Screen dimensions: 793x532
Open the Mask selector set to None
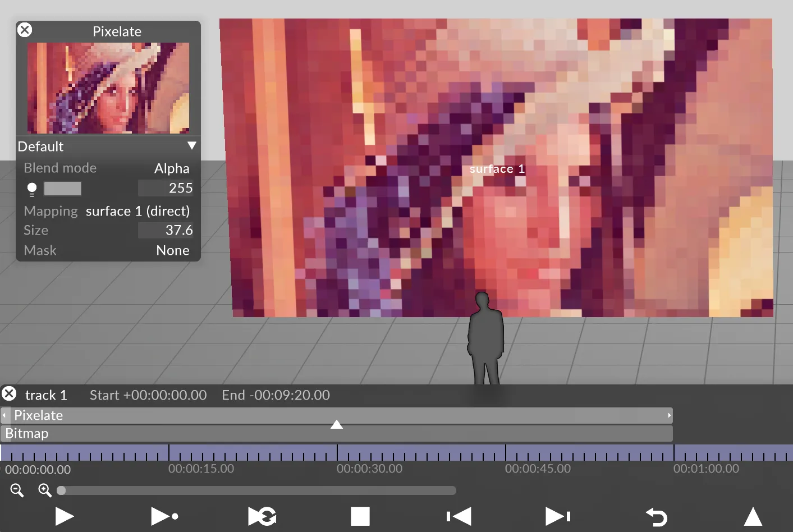[173, 250]
